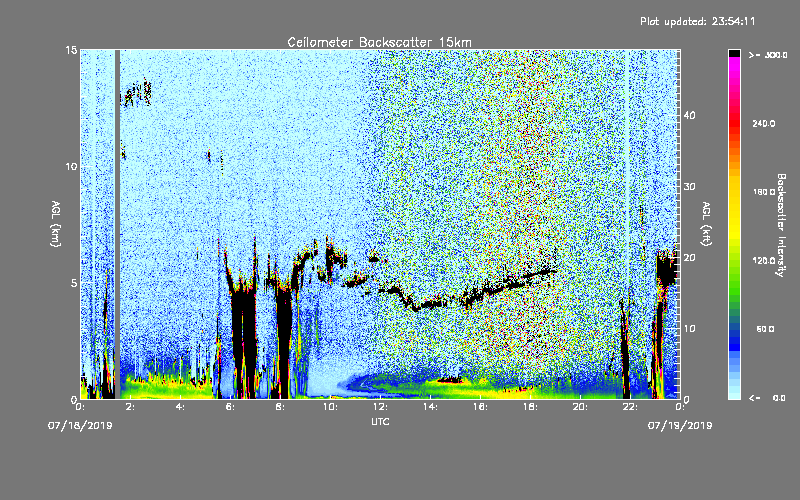The height and width of the screenshot is (500, 800).
Task: Click the '07/19/2019' end date label
Action: [x=680, y=426]
